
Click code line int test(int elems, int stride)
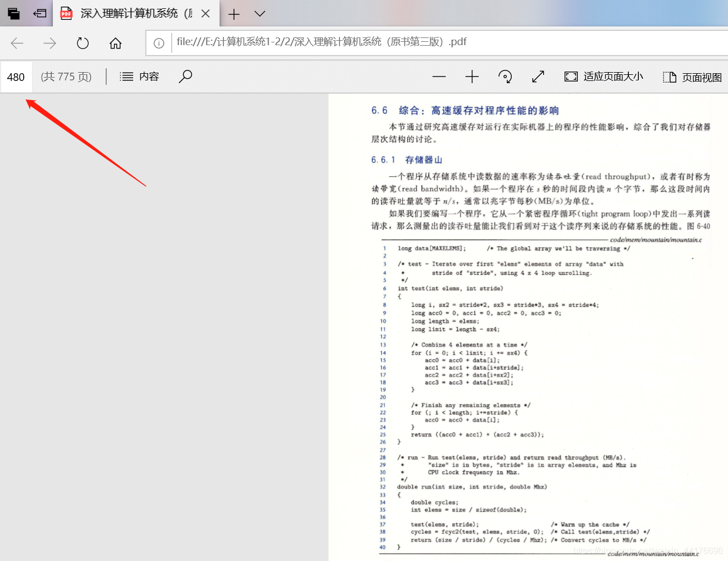tap(450, 288)
